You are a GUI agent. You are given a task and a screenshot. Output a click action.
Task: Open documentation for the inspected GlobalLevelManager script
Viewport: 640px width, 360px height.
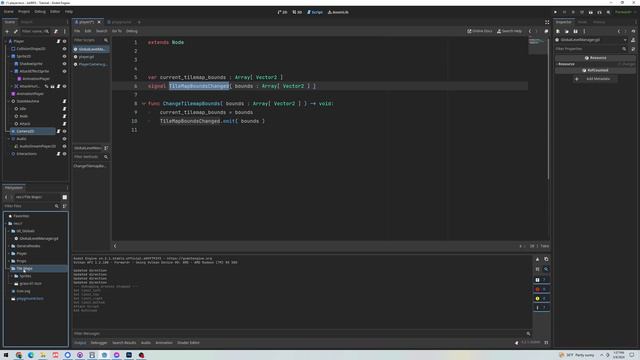633,40
